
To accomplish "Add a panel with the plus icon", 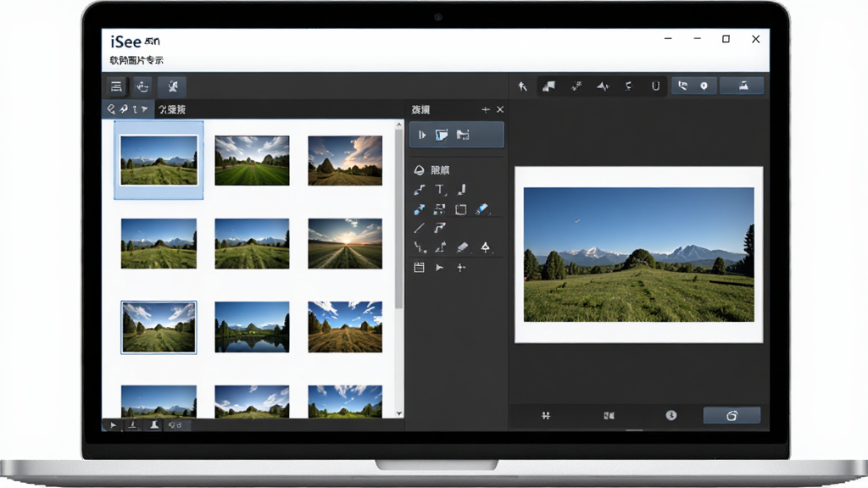I will tap(486, 109).
